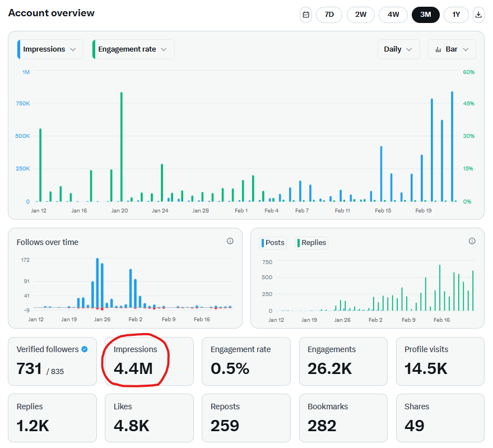Click the verified badge beside Verified followers
Screen dimensions: 493x448
coord(85,349)
